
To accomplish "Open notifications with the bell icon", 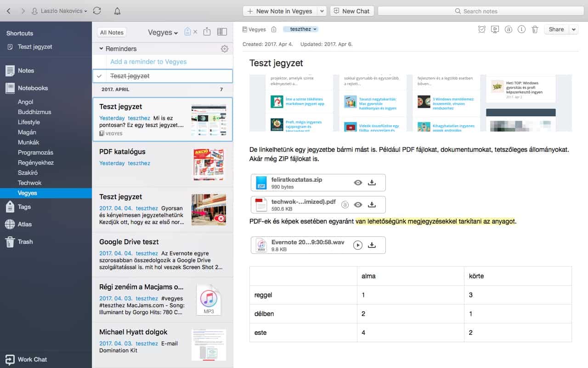I will (117, 11).
